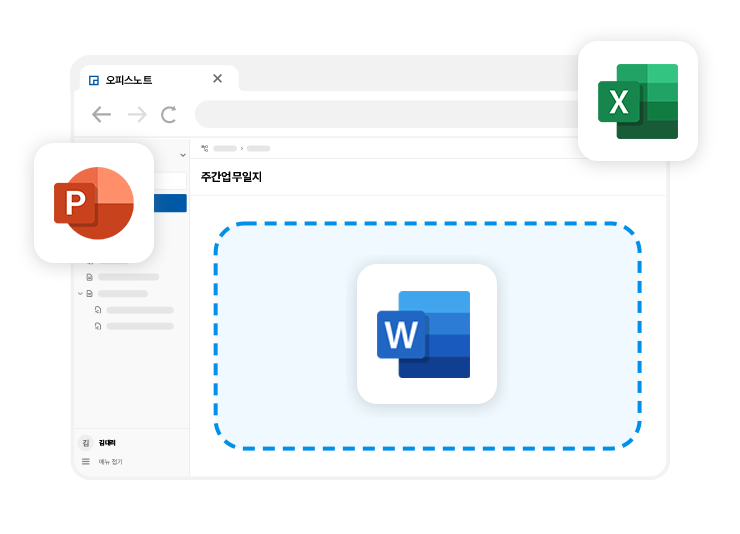Click the PowerPoint app icon
Image resolution: width=740 pixels, height=534 pixels.
(94, 203)
